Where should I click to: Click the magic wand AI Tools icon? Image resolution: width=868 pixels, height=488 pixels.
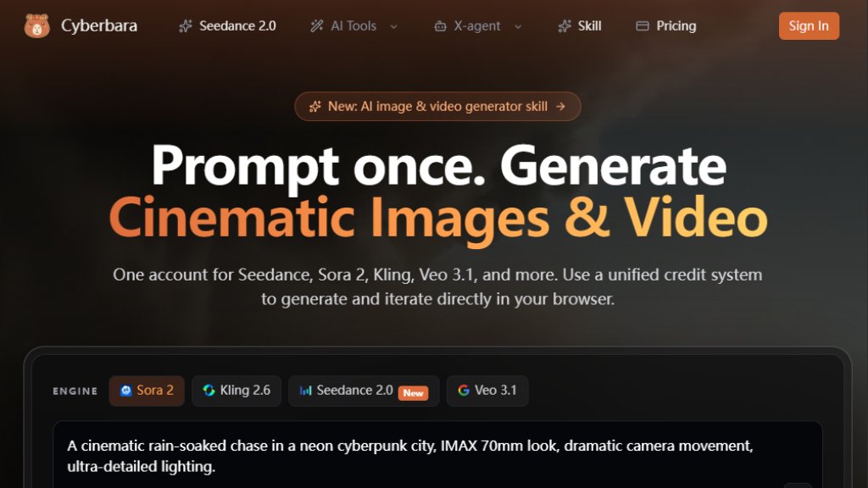[317, 26]
